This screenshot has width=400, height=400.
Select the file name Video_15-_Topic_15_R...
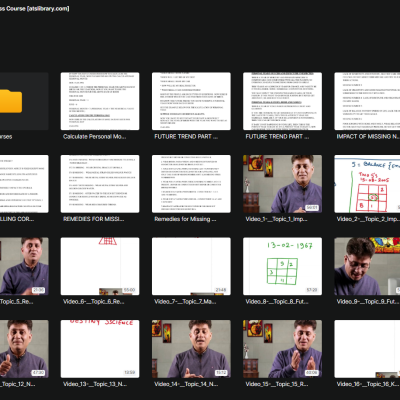click(277, 384)
